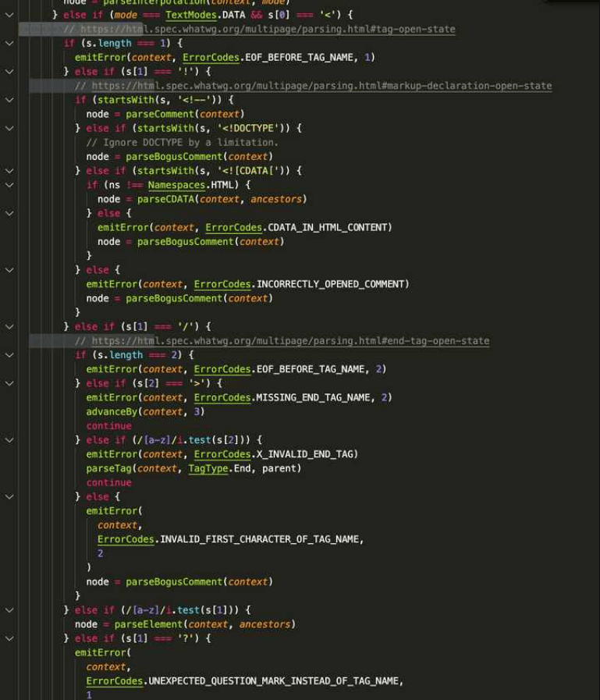The image size is (600, 700).
Task: Click the Namespaces identifier
Action: [176, 185]
